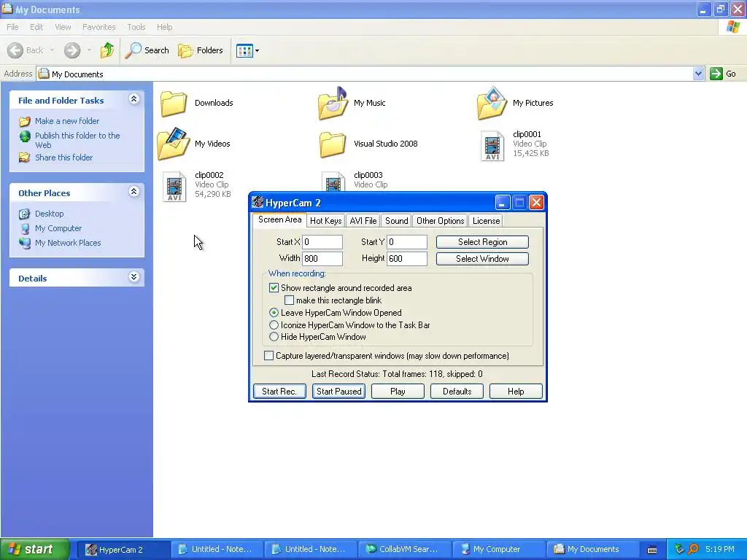Toggle the Folders pane button
The width and height of the screenshot is (747, 560).
200,50
